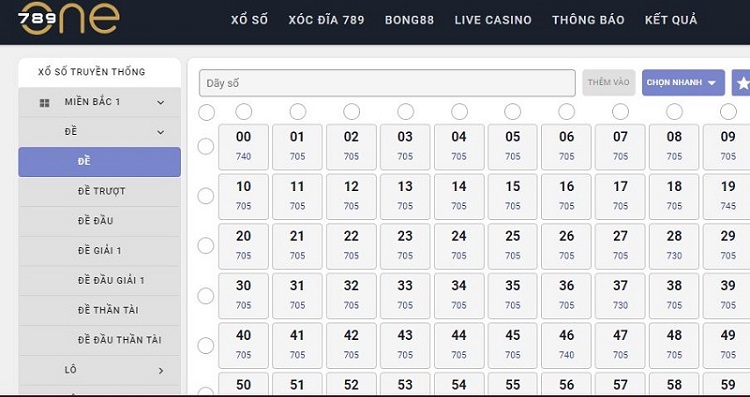750x397 pixels.
Task: Expand the Lô submenu arrow
Action: point(161,371)
